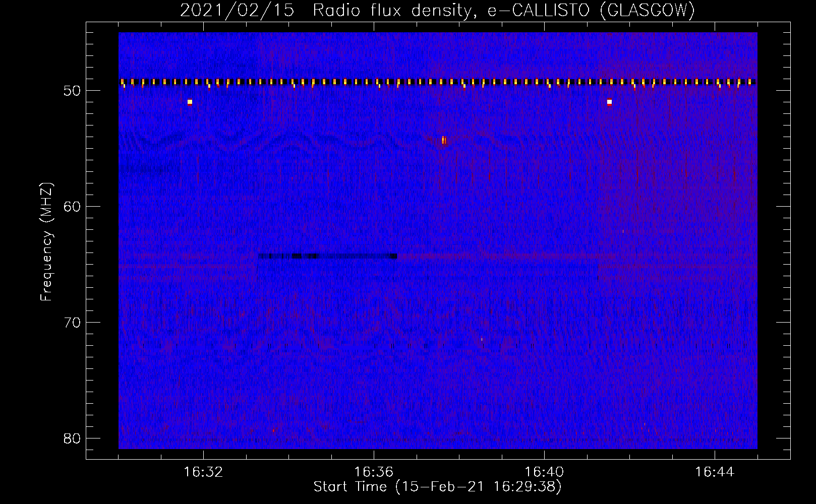Click the 50 MHz frequency tick label
This screenshot has height=504, width=816.
pos(73,91)
